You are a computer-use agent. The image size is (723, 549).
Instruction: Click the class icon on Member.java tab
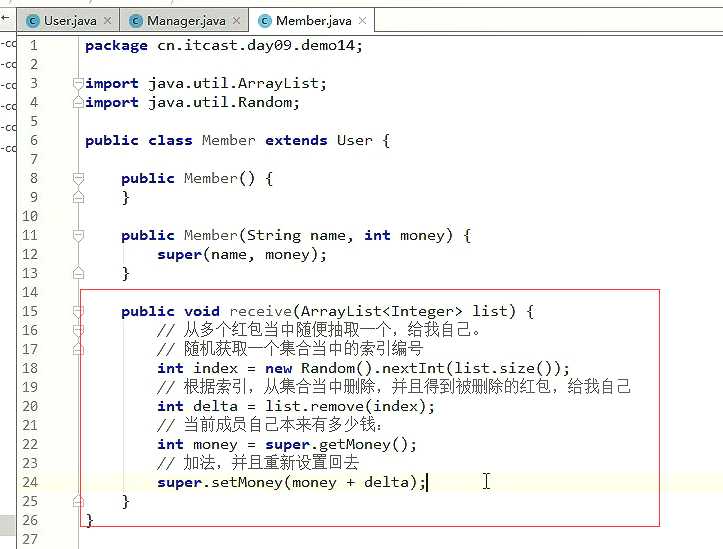[x=265, y=21]
